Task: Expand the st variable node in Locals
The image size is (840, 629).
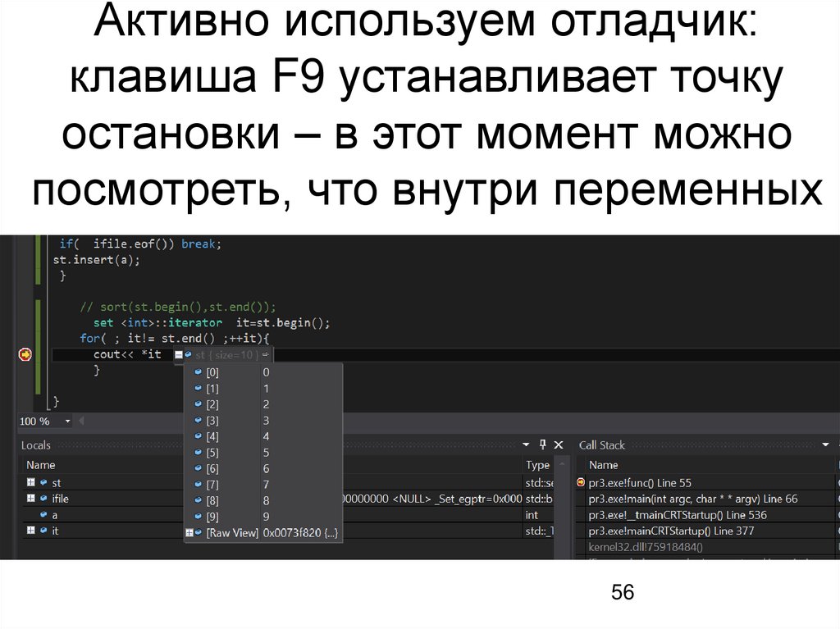Action: 30,483
